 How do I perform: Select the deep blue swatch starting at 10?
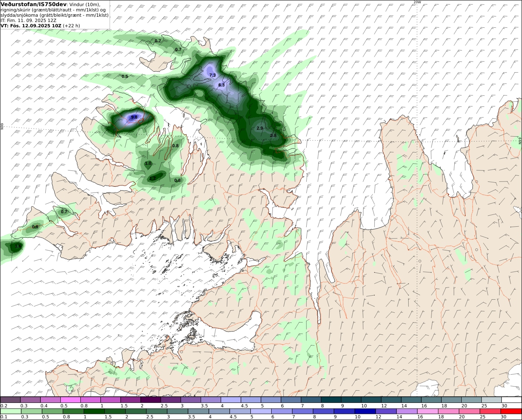click(365, 411)
